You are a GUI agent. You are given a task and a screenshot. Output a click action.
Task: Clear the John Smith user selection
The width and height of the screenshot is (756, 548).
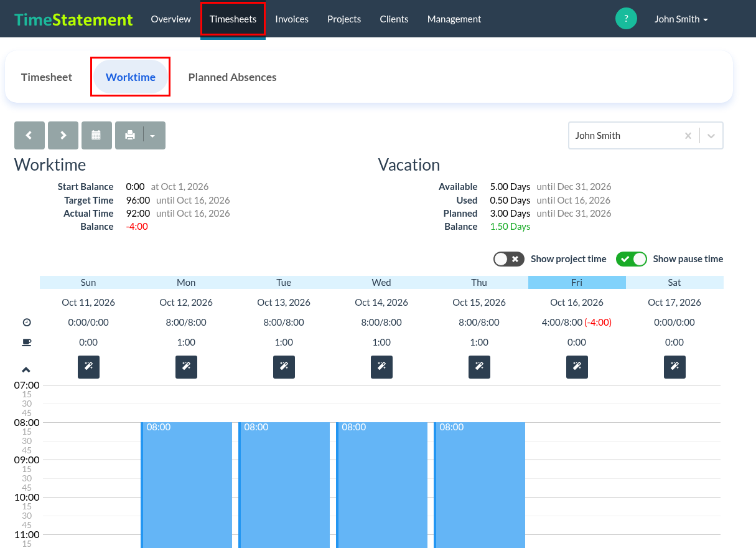tap(688, 136)
